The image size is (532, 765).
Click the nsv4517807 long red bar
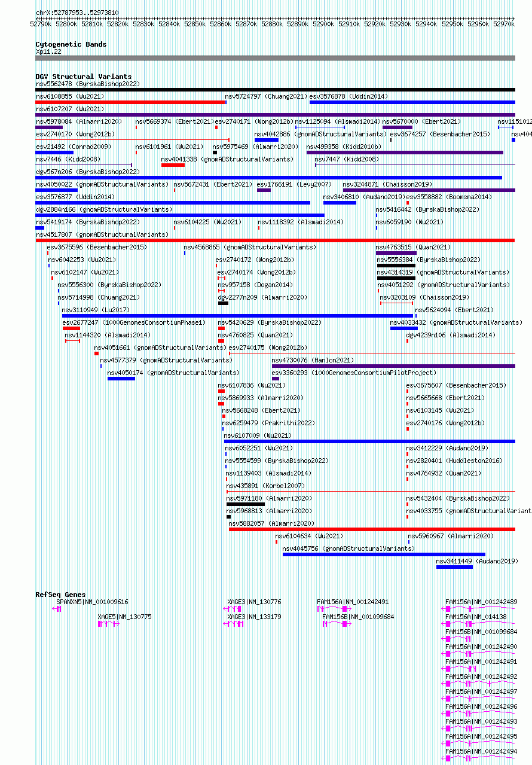(x=275, y=240)
